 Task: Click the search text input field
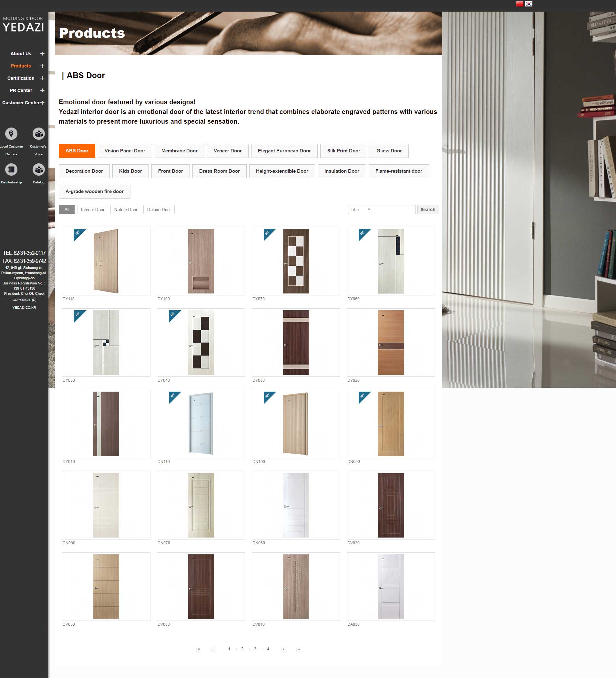pyautogui.click(x=395, y=210)
